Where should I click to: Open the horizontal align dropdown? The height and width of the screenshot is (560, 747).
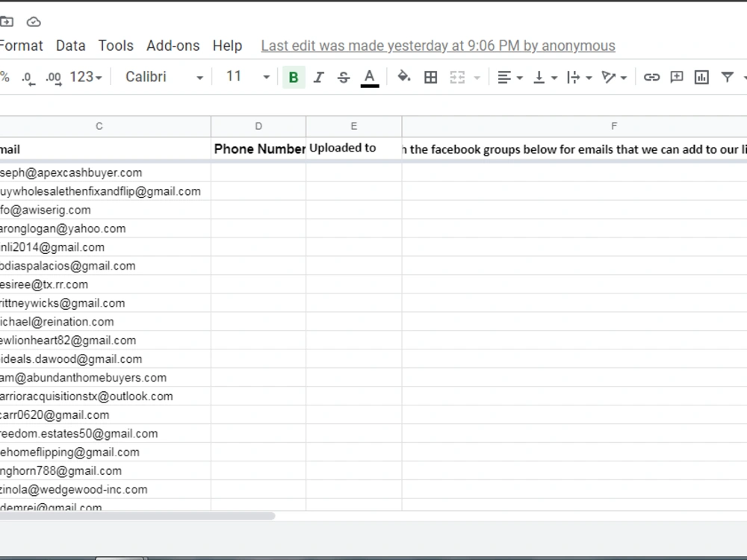pos(509,77)
